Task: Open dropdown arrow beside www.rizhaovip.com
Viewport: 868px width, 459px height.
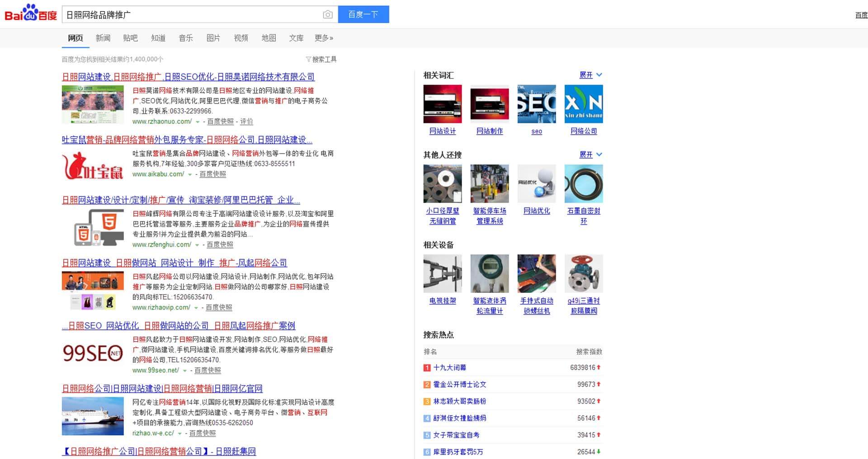Action: point(196,308)
